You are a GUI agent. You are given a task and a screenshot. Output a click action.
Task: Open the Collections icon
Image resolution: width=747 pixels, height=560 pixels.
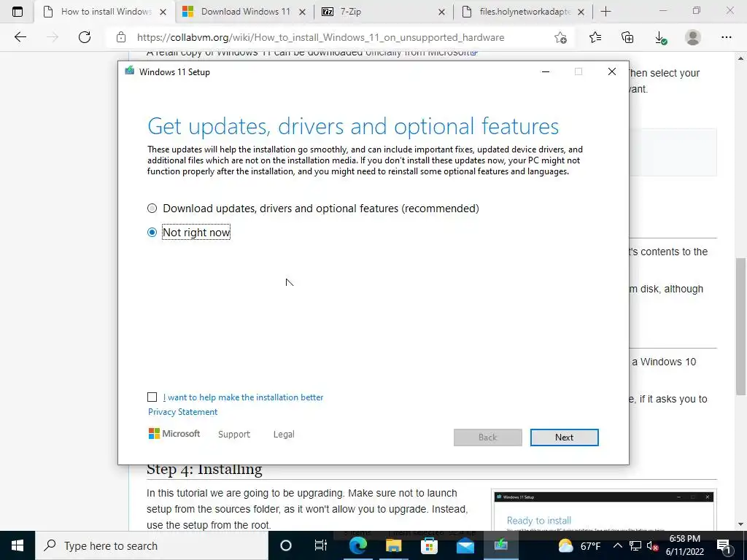pos(627,37)
